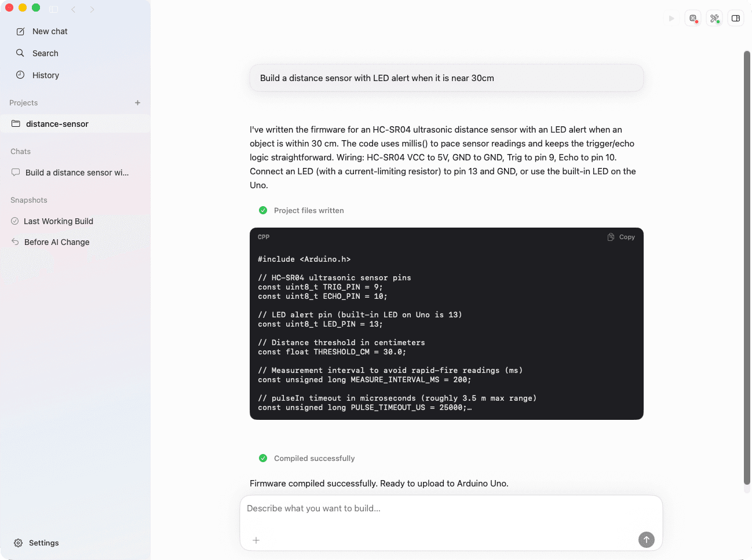Open History from the clock icon
This screenshot has width=752, height=560.
tap(20, 75)
